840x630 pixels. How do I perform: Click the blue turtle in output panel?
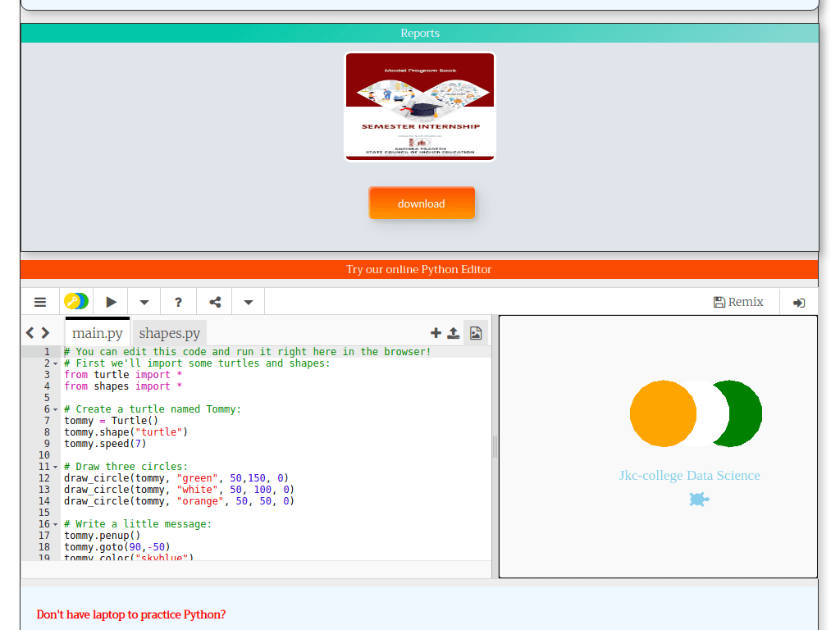[699, 500]
